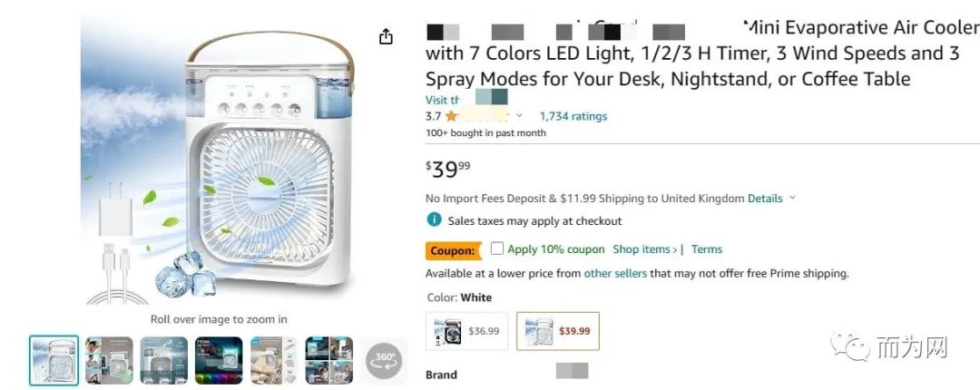Open the 360° view thumbnail

[384, 360]
